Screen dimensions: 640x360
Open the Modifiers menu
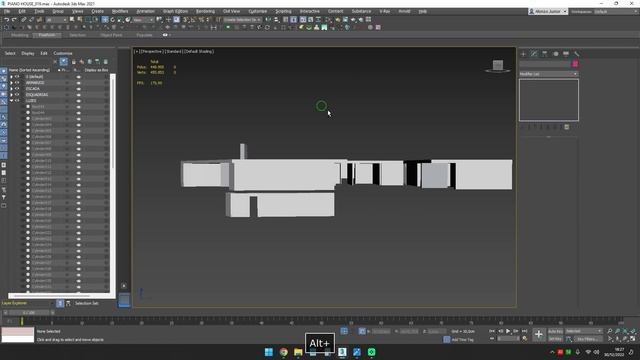(x=120, y=11)
